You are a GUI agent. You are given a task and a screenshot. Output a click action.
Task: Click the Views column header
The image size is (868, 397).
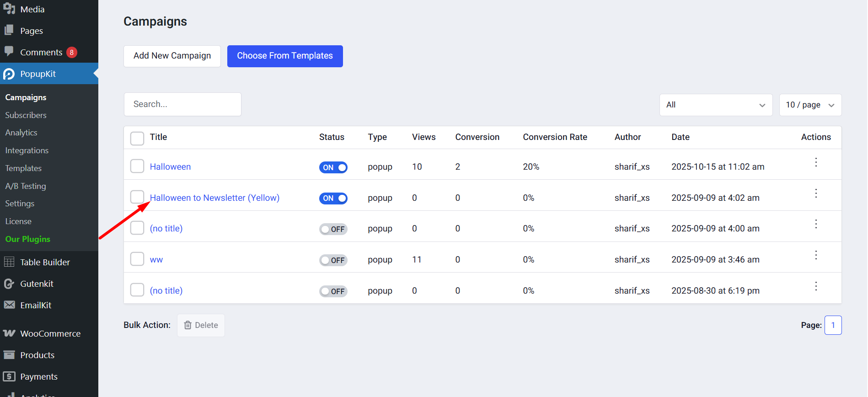click(423, 137)
